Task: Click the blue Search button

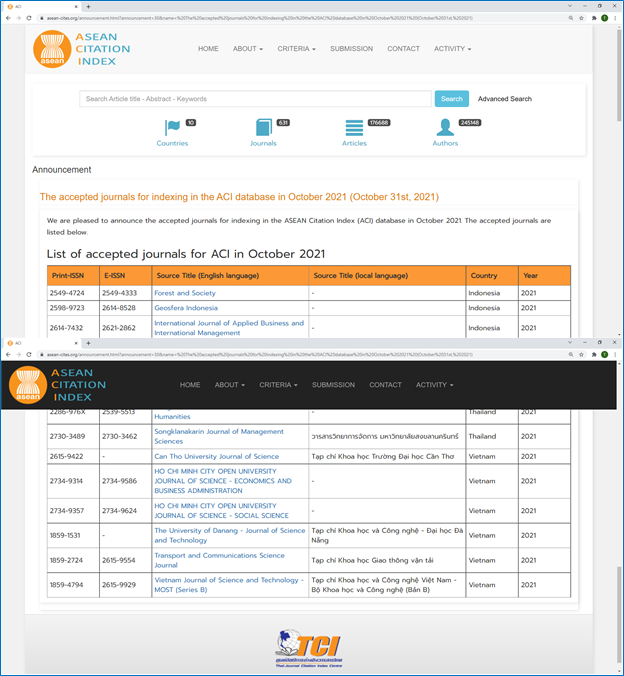Action: coord(452,99)
